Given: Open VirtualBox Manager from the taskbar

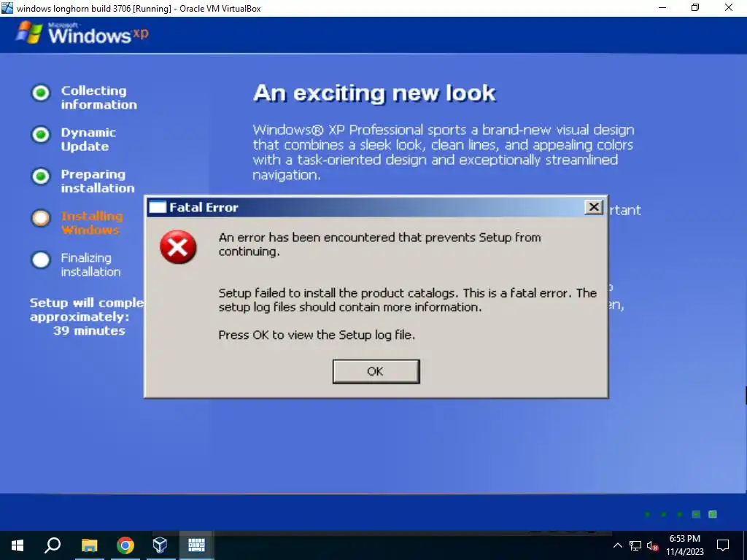Looking at the screenshot, I should [x=160, y=545].
